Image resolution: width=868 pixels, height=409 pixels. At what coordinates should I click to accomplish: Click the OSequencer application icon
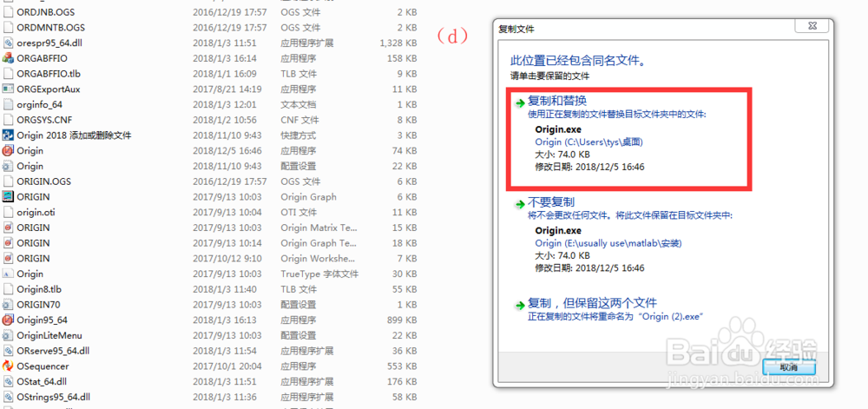click(8, 366)
